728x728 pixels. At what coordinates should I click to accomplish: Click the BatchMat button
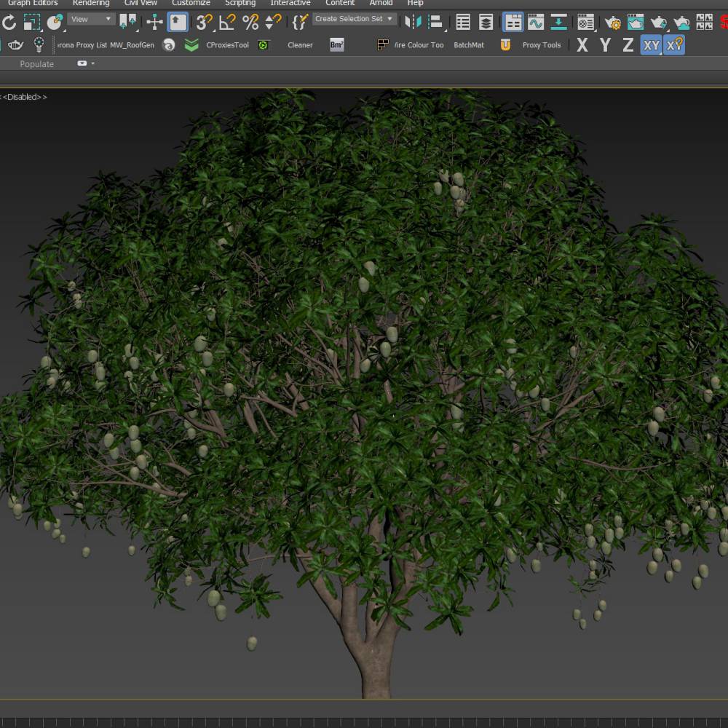pyautogui.click(x=468, y=45)
